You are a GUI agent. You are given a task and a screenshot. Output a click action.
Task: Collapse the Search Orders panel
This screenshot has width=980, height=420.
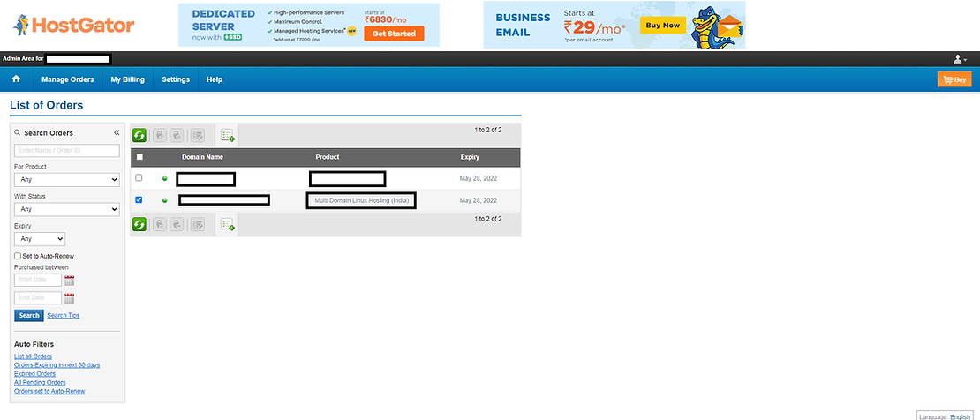(117, 132)
